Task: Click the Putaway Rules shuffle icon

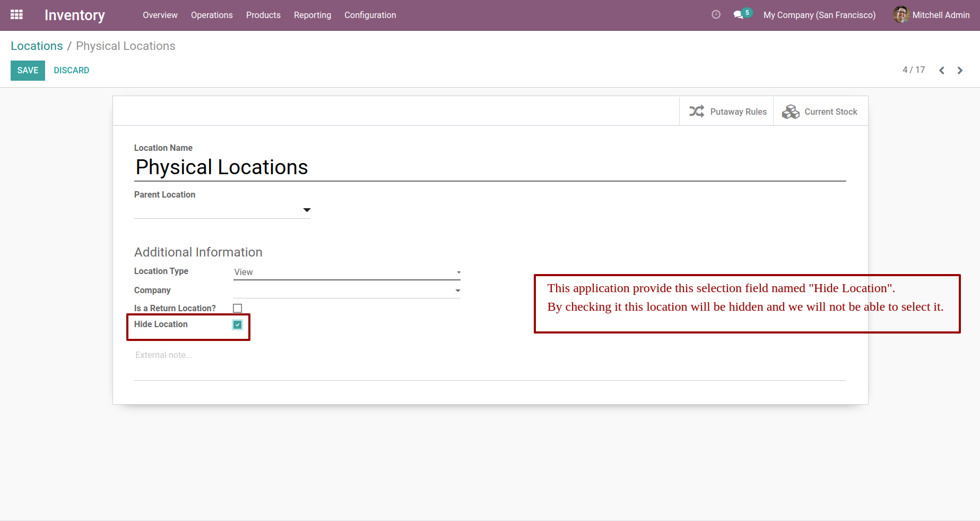Action: click(x=697, y=112)
